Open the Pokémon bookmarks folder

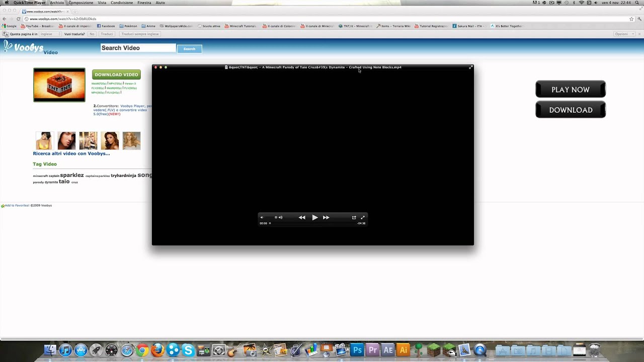pos(128,26)
